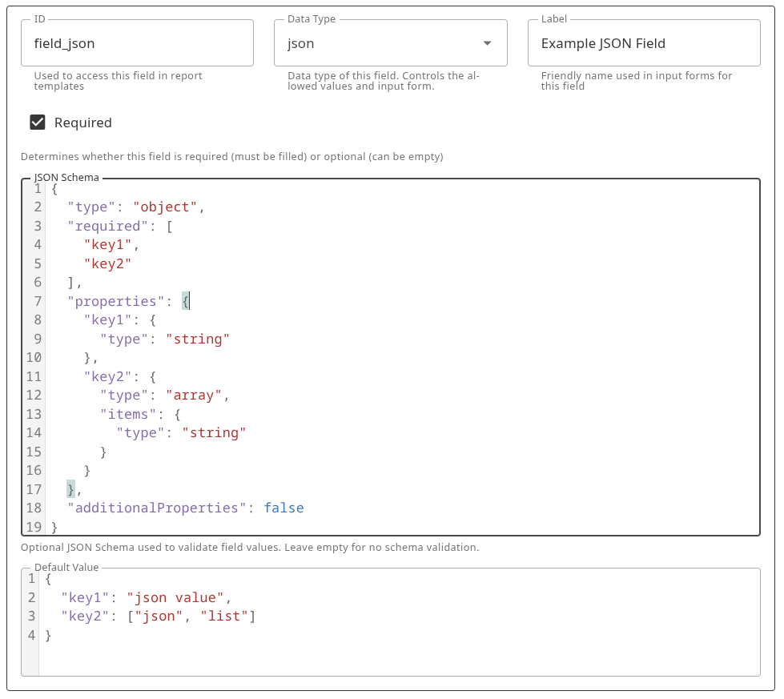Click "key2" string on schema line 5
Screen dimensions: 784x699
click(107, 263)
